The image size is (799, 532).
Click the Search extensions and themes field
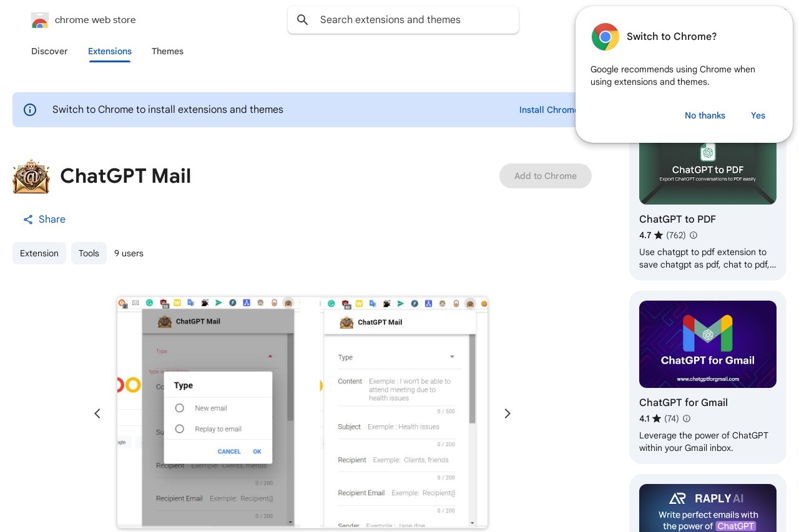pos(403,20)
